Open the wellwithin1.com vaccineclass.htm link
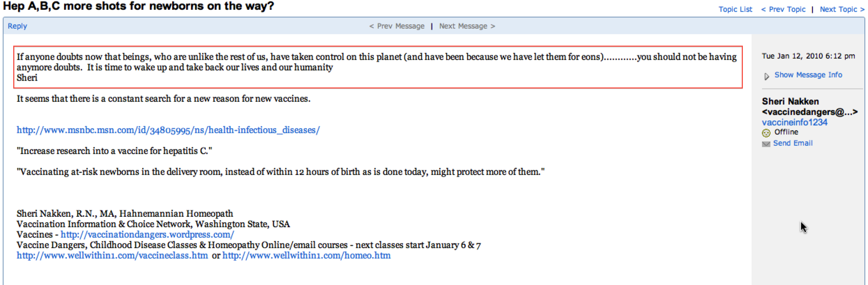868x285 pixels. pos(112,255)
